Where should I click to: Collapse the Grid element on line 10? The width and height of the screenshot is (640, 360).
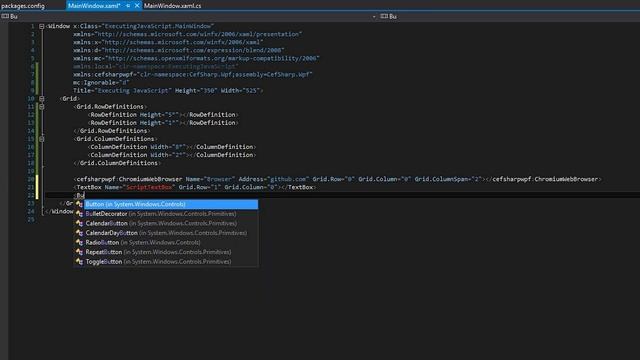(x=42, y=98)
